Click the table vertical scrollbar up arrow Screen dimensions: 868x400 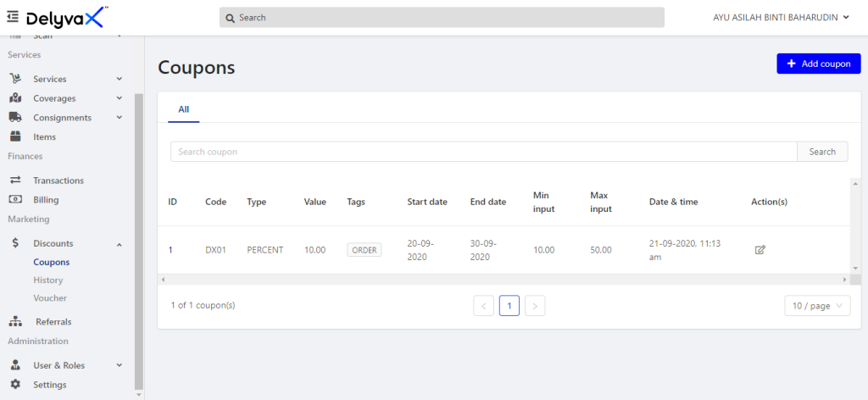pyautogui.click(x=855, y=183)
